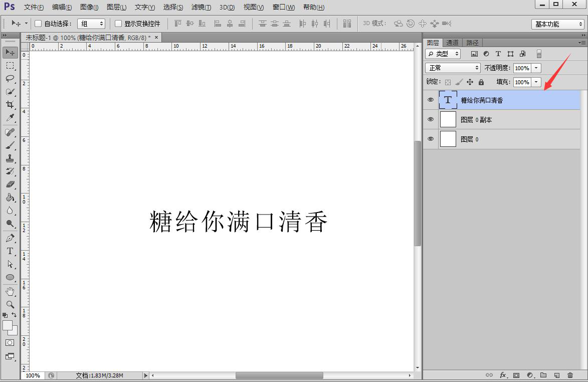This screenshot has height=382, width=588.
Task: Select the Zoom tool
Action: pos(10,304)
